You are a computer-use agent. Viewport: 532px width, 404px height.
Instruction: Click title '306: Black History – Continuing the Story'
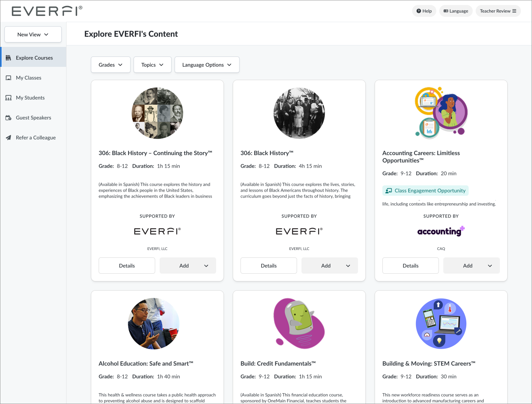click(156, 153)
